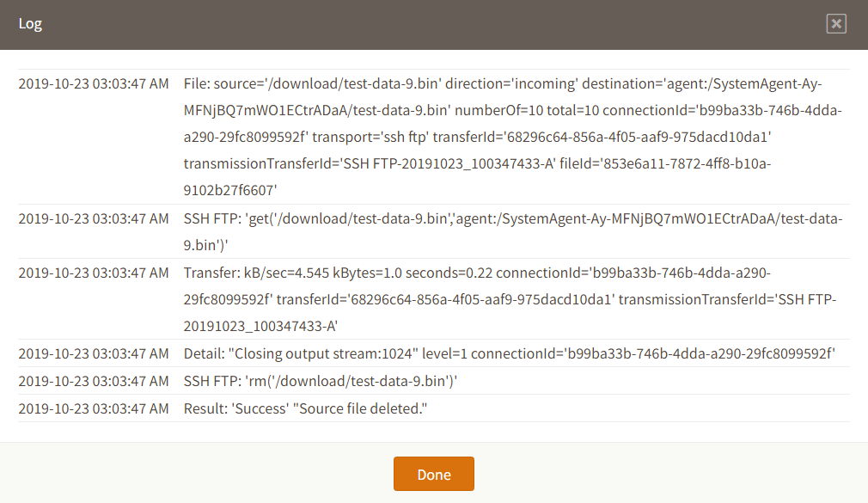
Task: Click the File entry line ending "9102b27f6607'"
Action: tap(229, 191)
